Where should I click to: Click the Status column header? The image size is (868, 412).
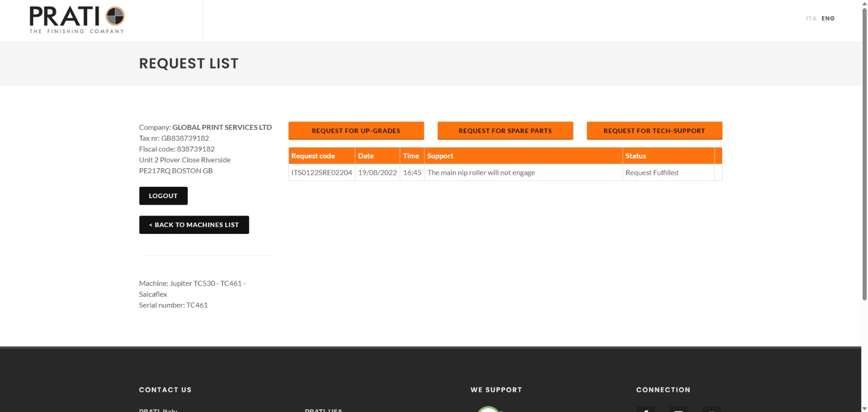click(x=635, y=156)
